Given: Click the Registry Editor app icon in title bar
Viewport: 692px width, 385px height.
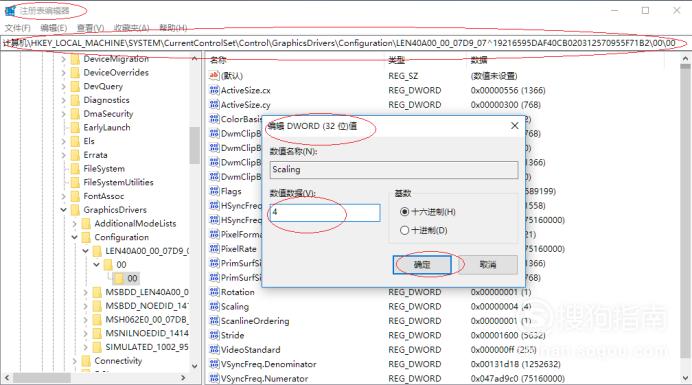Looking at the screenshot, I should click(x=10, y=10).
